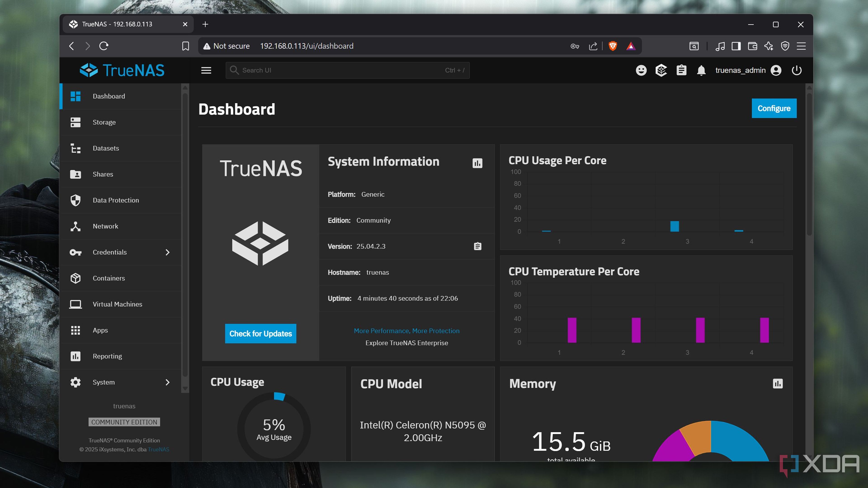Click the Check for Updates button
The width and height of the screenshot is (868, 488).
click(x=260, y=334)
